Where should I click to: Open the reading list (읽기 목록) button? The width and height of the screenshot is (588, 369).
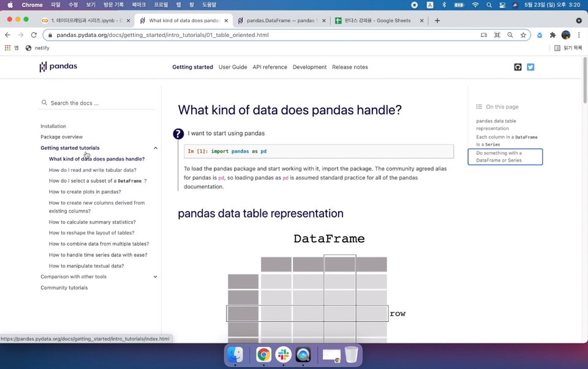[x=568, y=48]
